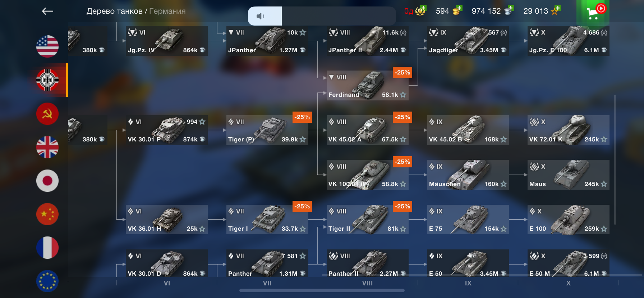The width and height of the screenshot is (644, 298).
Task: Tap the back arrow icon
Action: click(x=47, y=11)
